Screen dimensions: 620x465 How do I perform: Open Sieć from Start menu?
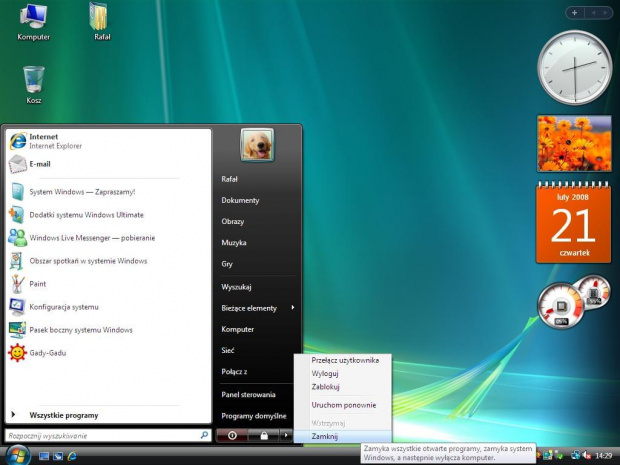click(228, 350)
